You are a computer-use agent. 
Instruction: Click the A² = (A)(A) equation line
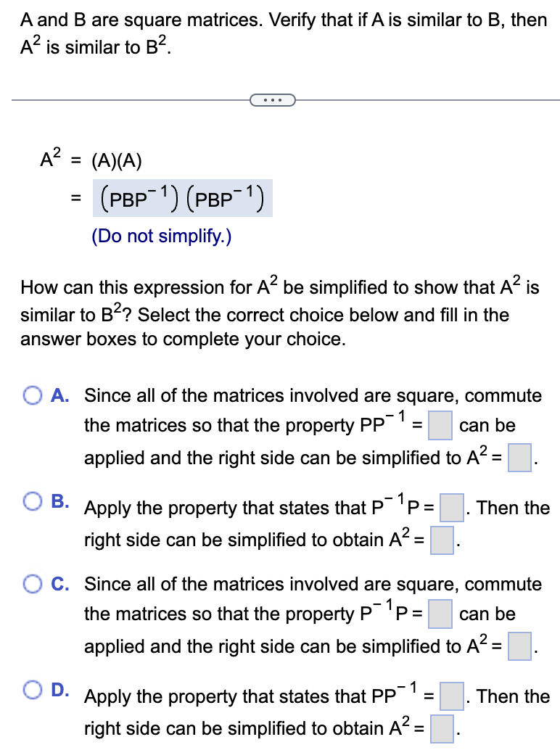[90, 159]
